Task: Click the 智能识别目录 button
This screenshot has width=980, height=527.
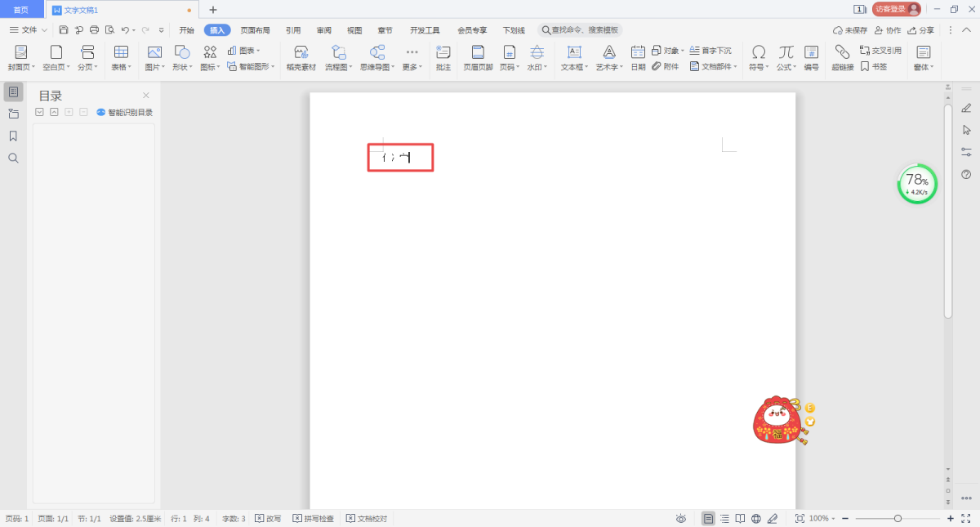Action: (125, 112)
